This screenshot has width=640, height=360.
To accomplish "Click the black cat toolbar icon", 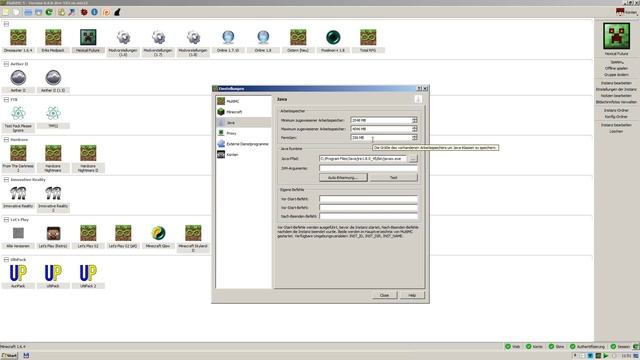I will pos(117,12).
